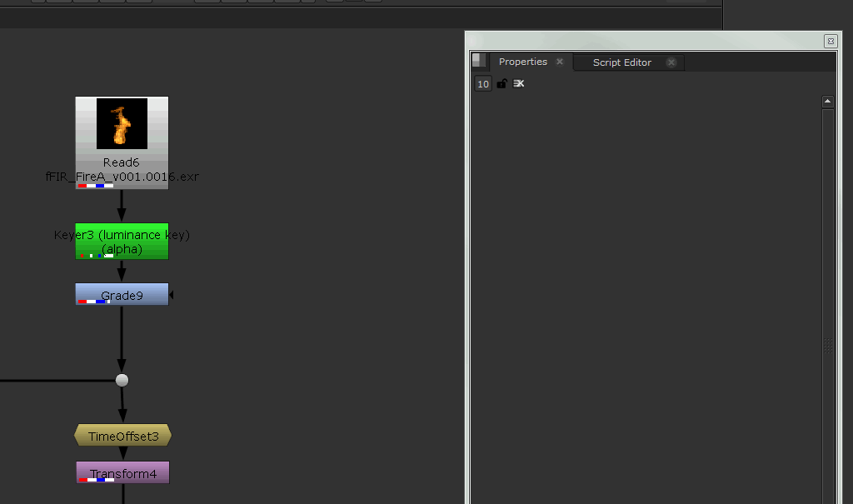This screenshot has height=504, width=853.
Task: Switch to the Script Editor tab
Action: [x=621, y=62]
